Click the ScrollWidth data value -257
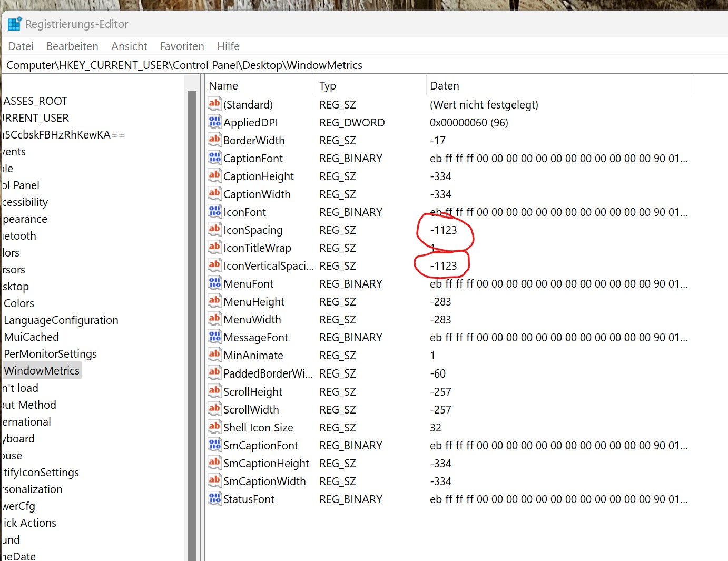 coord(440,409)
